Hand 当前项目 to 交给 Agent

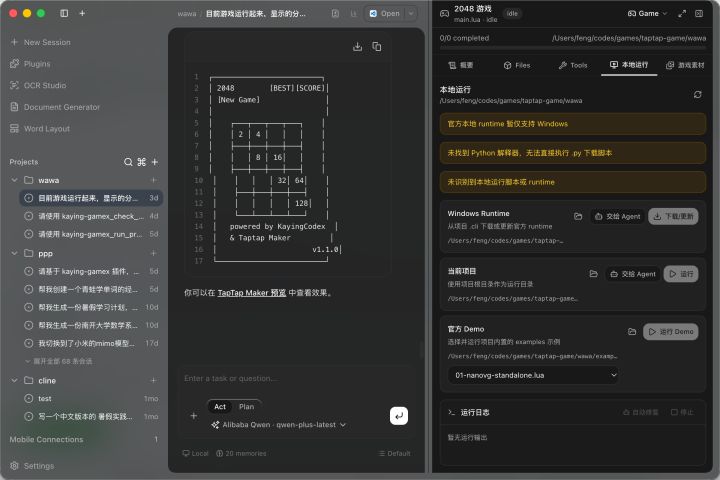633,274
